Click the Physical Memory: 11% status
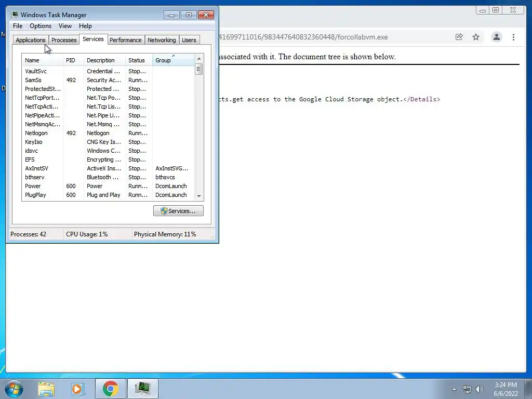Viewport: 532px width, 399px height. [x=165, y=234]
